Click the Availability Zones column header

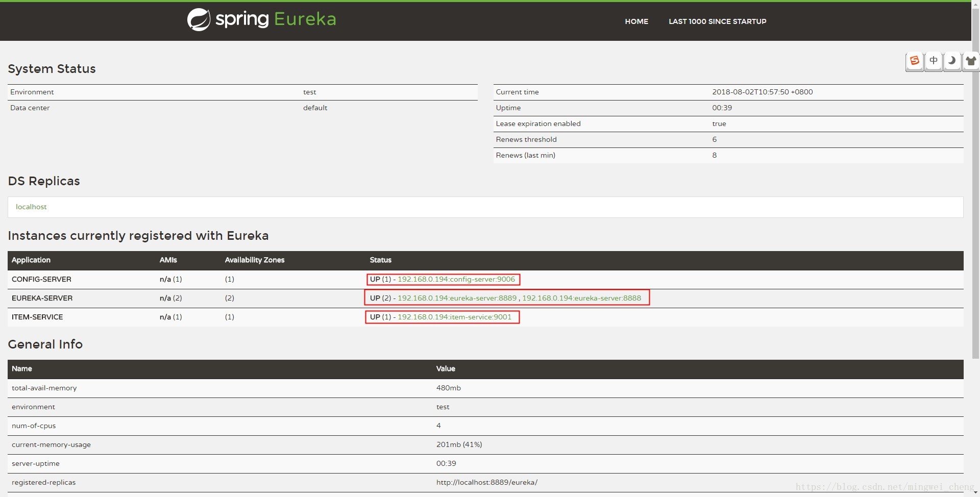pos(254,260)
